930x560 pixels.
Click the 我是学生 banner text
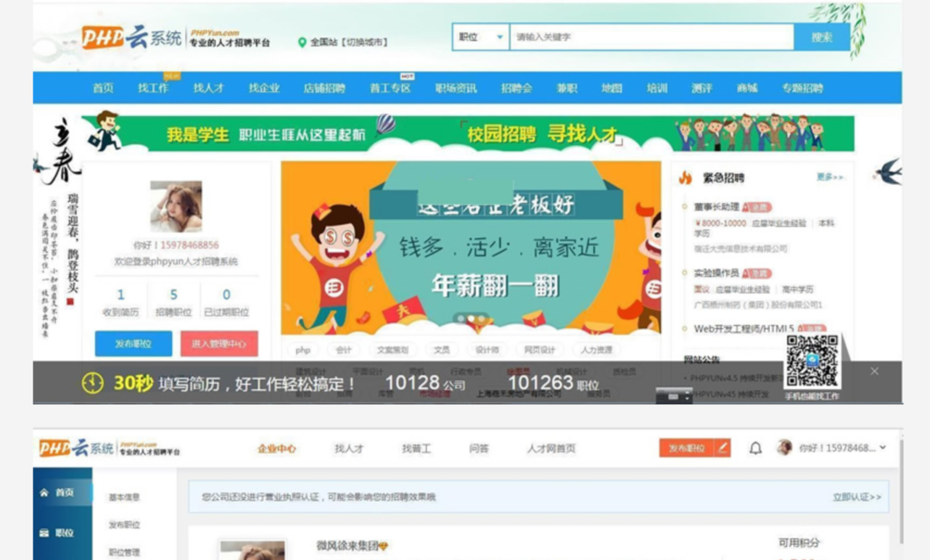click(x=197, y=135)
